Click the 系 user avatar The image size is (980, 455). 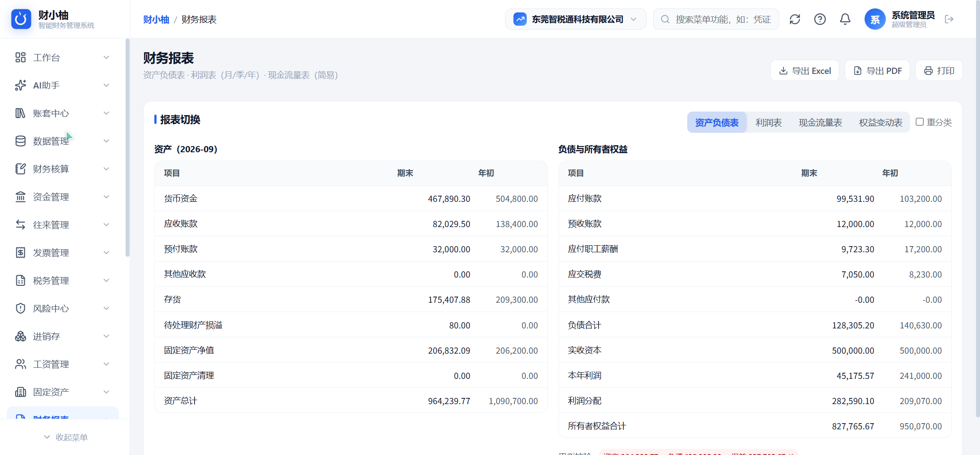click(x=875, y=19)
